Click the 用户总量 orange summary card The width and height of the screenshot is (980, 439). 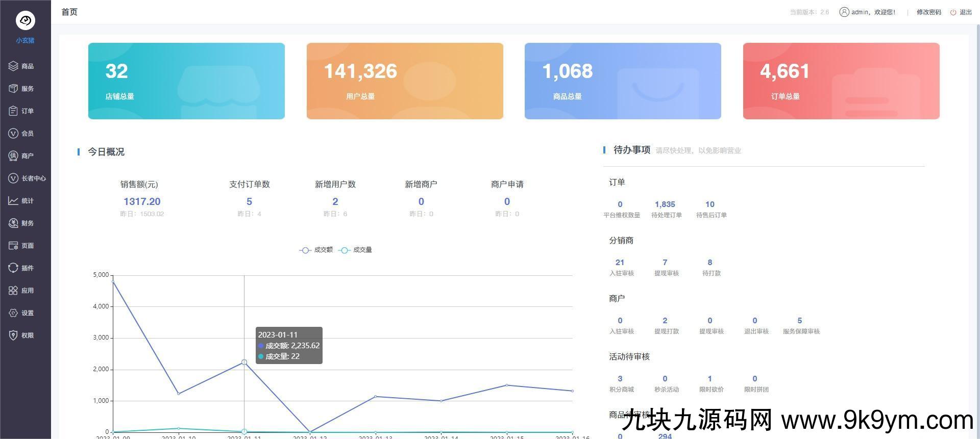pos(404,81)
